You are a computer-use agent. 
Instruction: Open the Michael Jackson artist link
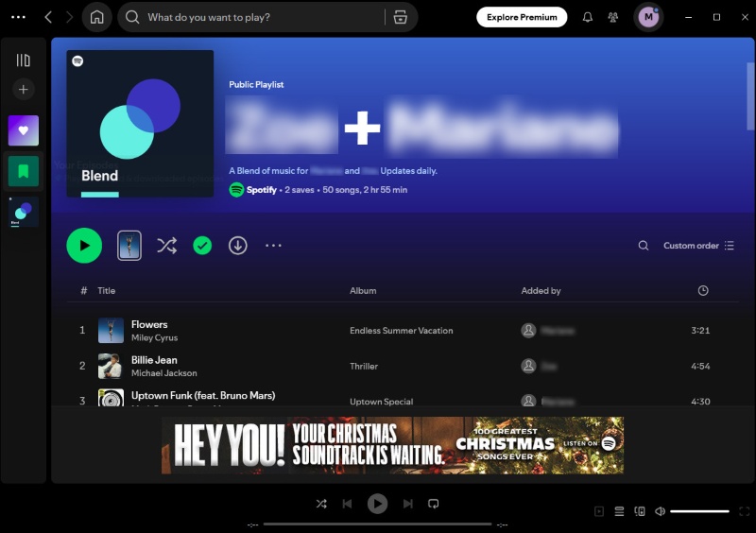click(x=163, y=373)
